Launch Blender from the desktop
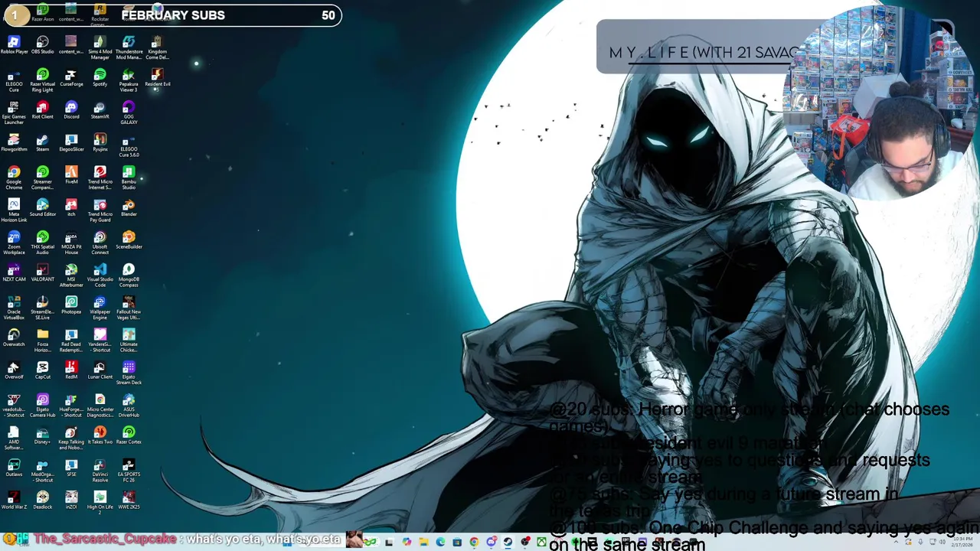This screenshot has width=980, height=551. point(129,208)
